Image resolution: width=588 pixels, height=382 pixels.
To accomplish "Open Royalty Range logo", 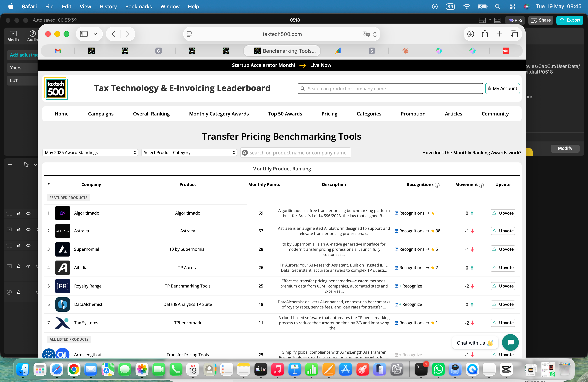I will 63,286.
